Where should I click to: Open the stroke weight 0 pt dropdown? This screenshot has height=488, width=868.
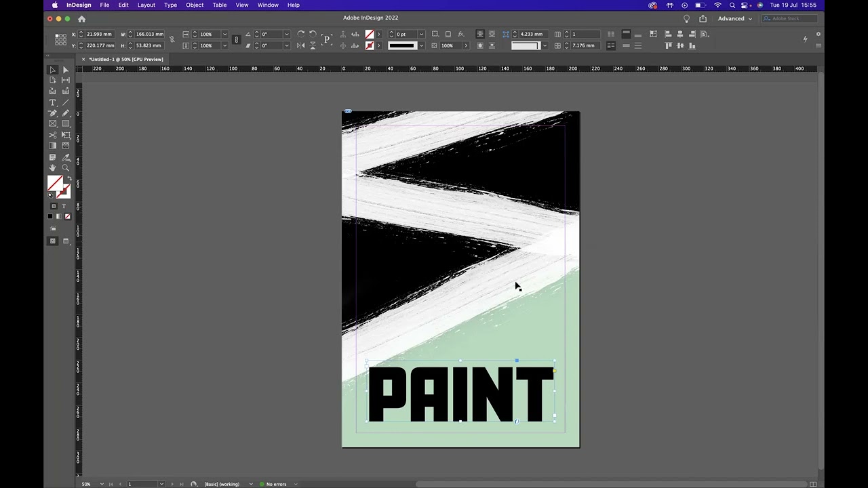point(421,34)
